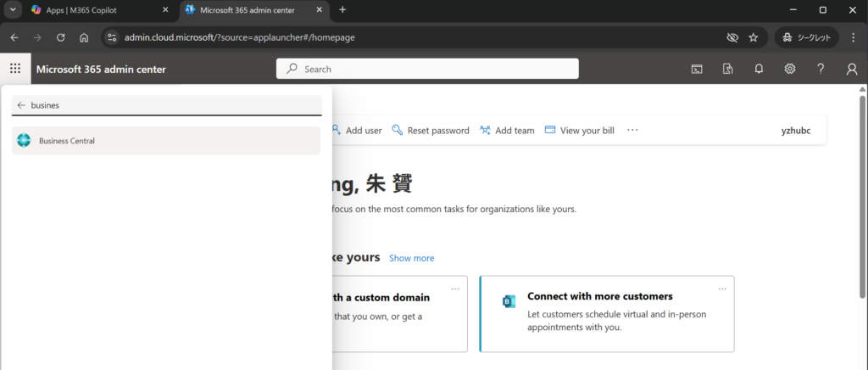Open the Settings gear icon
868x370 pixels.
click(x=789, y=69)
